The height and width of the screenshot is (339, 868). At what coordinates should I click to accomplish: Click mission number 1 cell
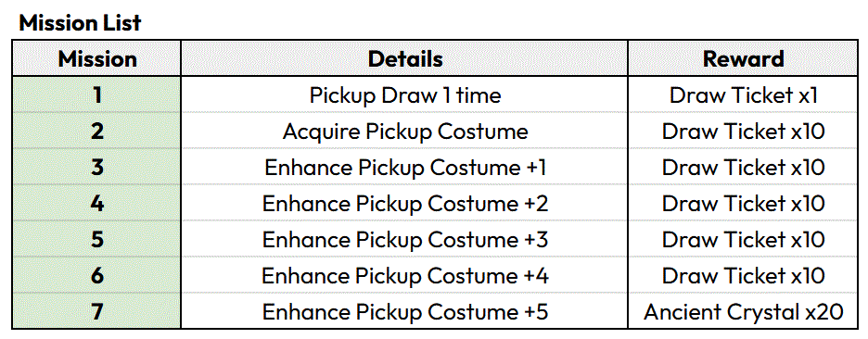[96, 94]
